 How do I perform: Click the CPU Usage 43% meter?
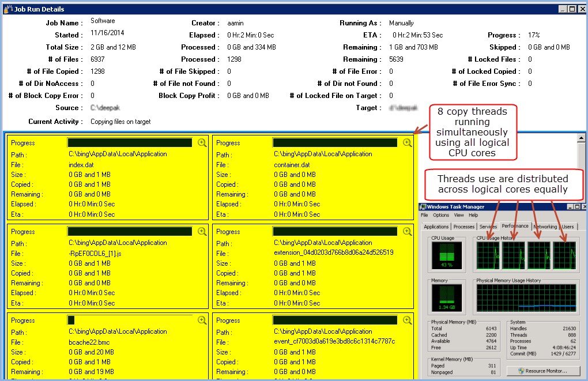(447, 255)
